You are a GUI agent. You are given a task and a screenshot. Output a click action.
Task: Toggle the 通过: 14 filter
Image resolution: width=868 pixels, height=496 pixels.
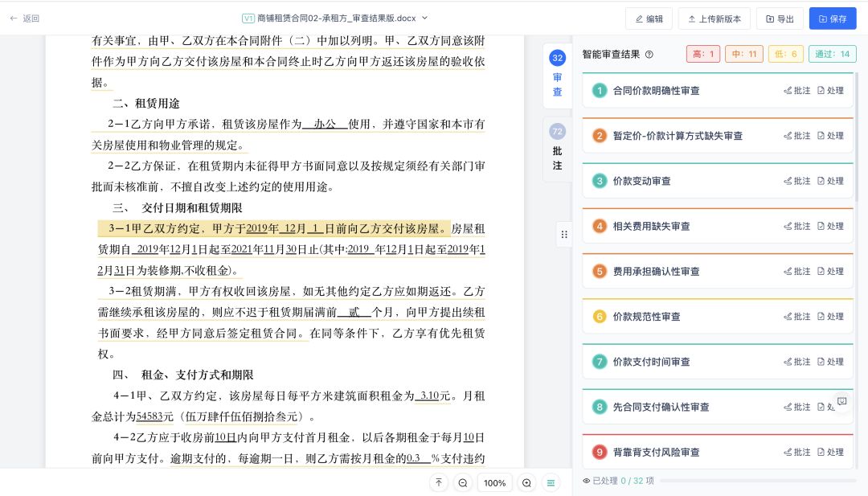(x=832, y=54)
